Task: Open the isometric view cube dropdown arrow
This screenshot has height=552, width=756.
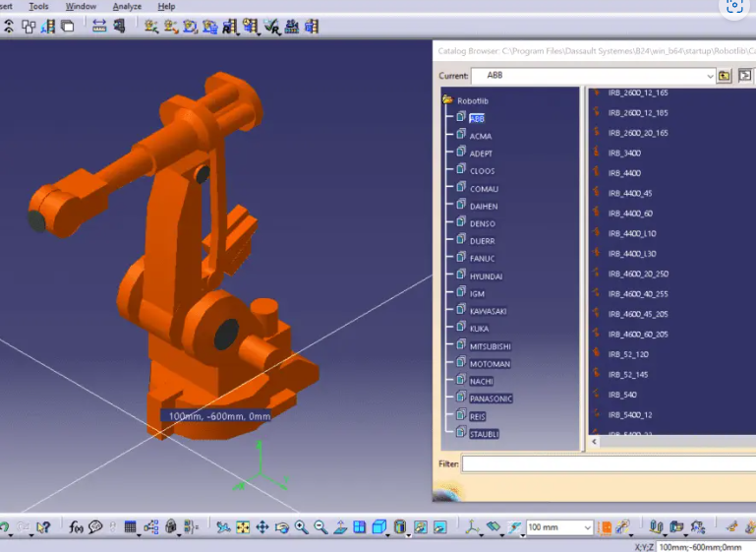Action: tap(387, 534)
